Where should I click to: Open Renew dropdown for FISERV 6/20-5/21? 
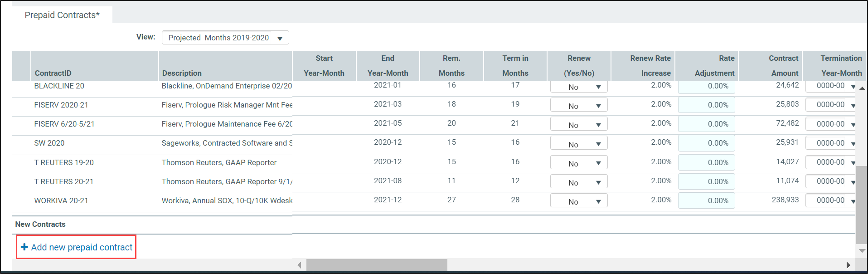coord(579,125)
